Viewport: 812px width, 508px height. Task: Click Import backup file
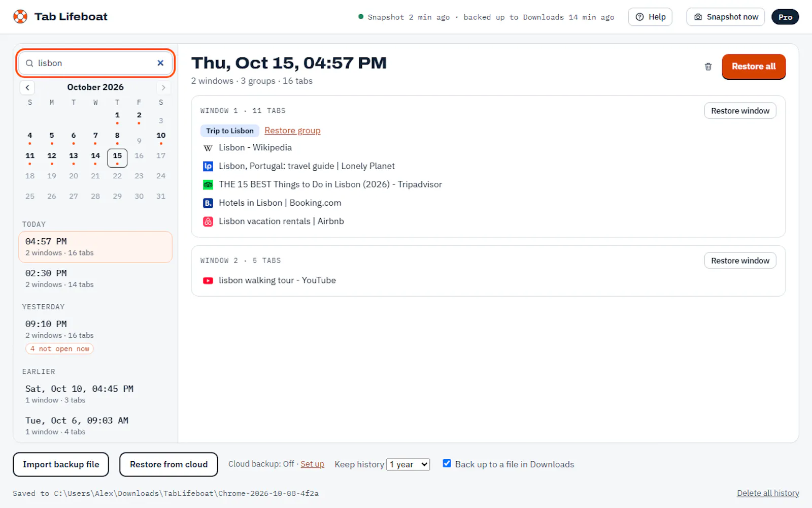click(x=61, y=464)
